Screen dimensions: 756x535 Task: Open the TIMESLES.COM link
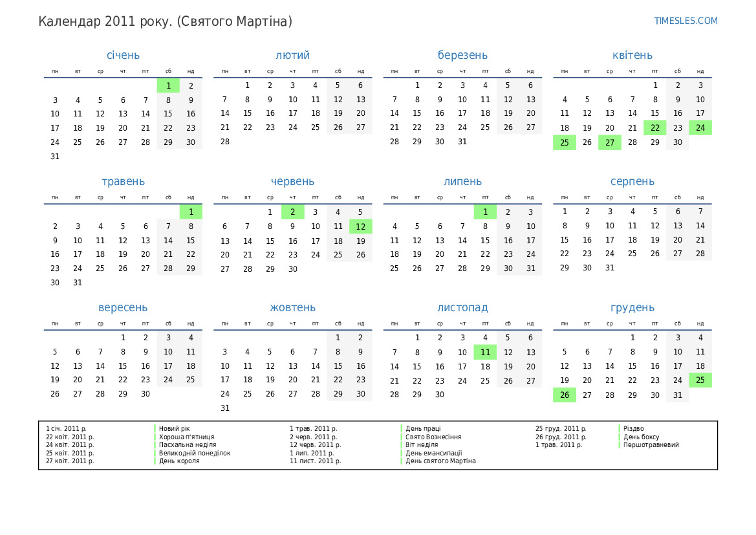(x=686, y=21)
